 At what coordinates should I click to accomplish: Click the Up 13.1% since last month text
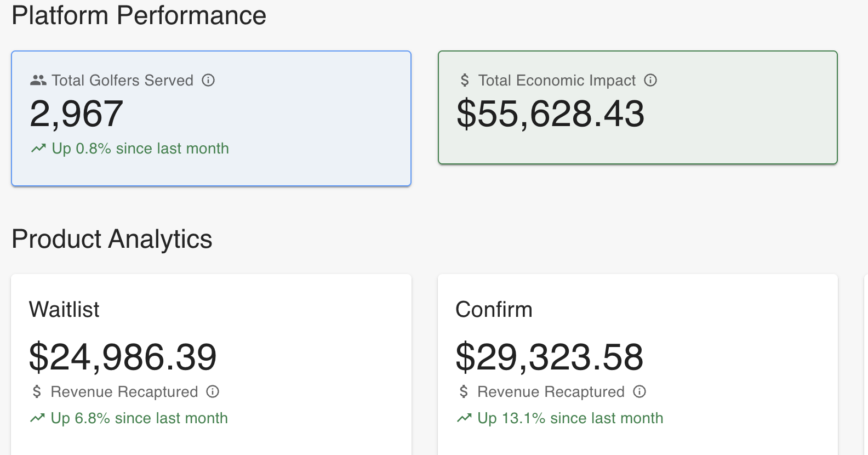tap(570, 418)
